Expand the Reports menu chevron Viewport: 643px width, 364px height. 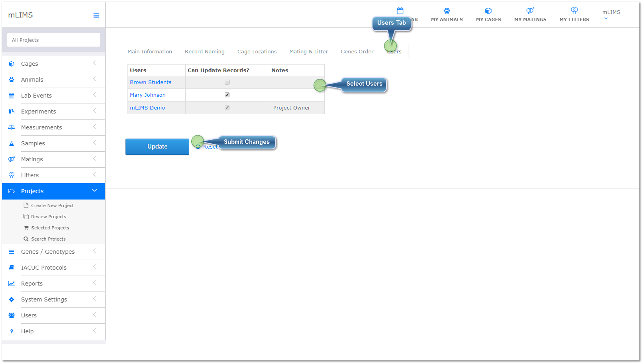94,283
